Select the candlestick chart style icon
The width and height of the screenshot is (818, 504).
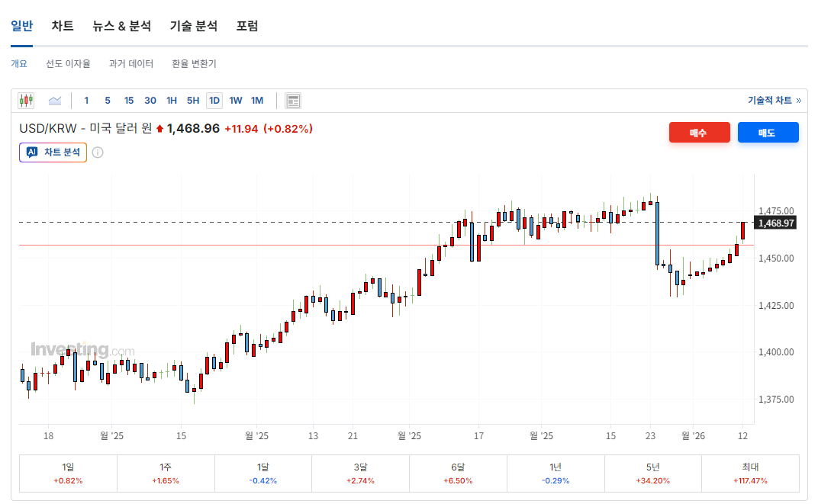[x=26, y=100]
